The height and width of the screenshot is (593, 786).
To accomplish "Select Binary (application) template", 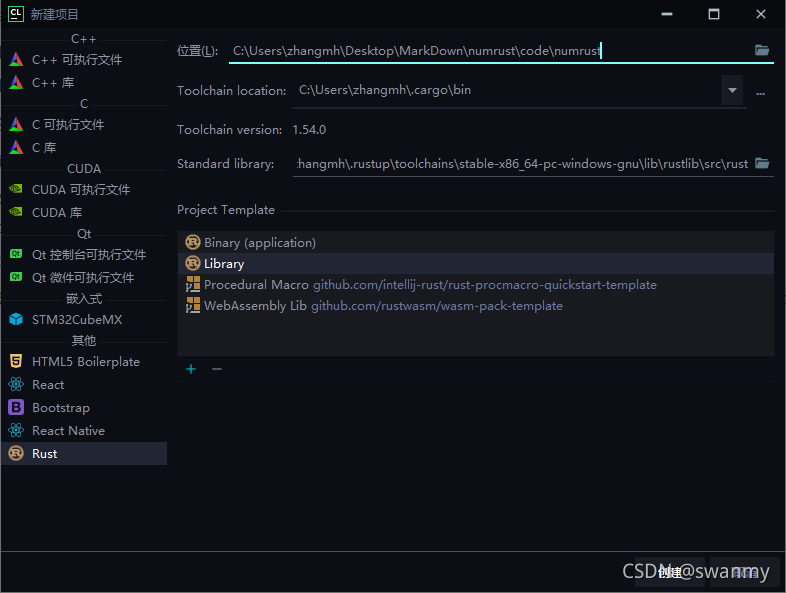I will [476, 243].
